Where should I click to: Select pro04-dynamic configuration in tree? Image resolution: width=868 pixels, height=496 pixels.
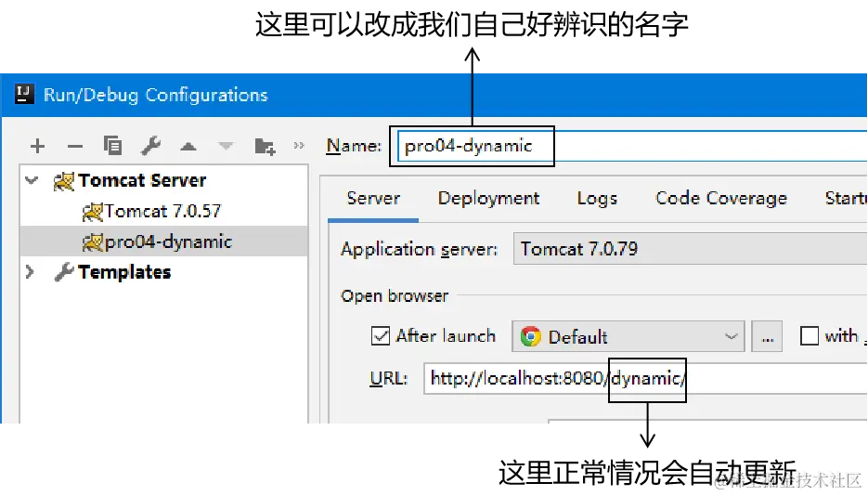[164, 241]
